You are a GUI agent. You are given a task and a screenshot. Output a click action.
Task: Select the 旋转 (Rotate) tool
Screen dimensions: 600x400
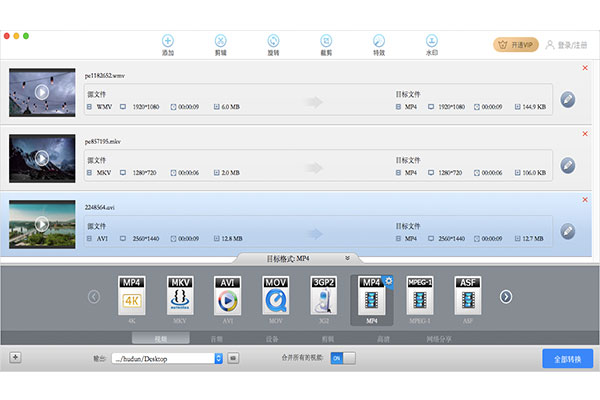tap(273, 42)
